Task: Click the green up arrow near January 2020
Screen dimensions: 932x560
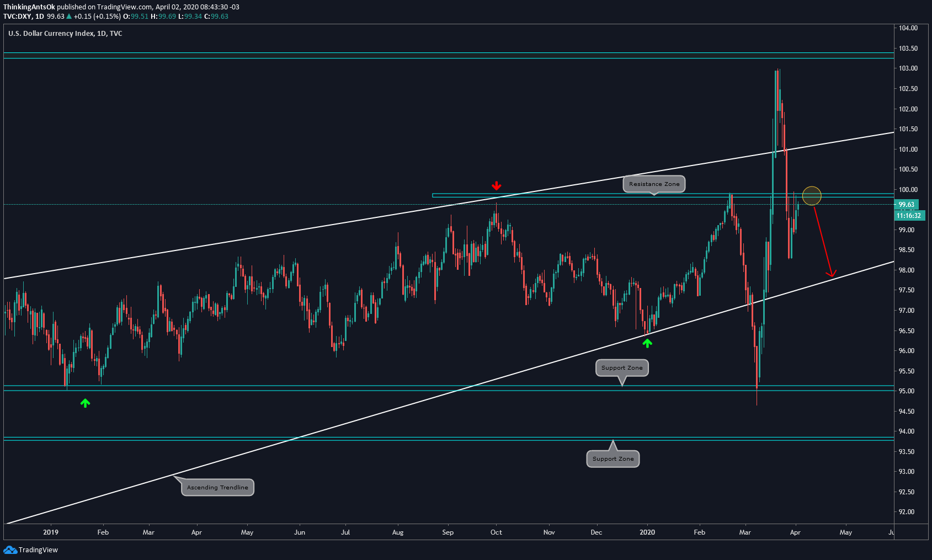Action: (647, 343)
